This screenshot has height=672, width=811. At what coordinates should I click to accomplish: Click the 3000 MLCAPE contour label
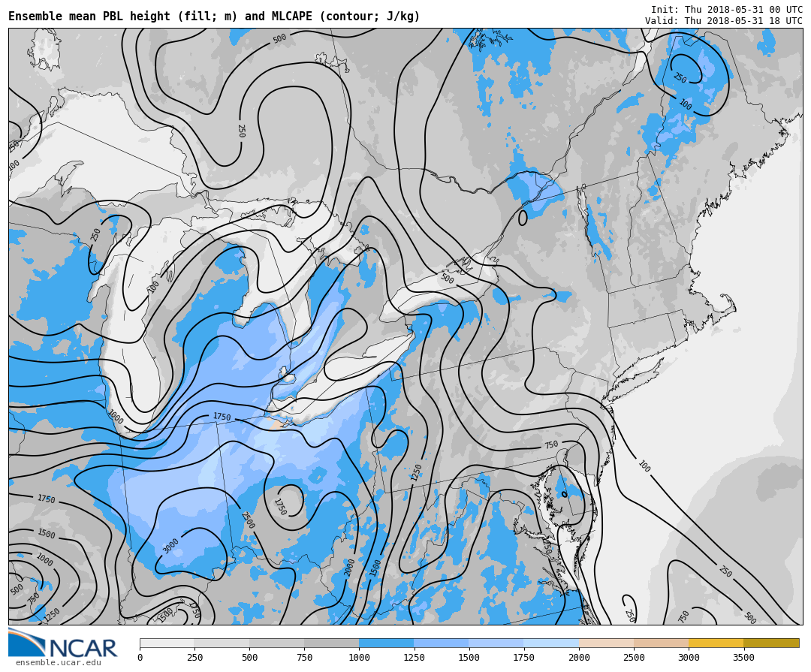coord(170,546)
